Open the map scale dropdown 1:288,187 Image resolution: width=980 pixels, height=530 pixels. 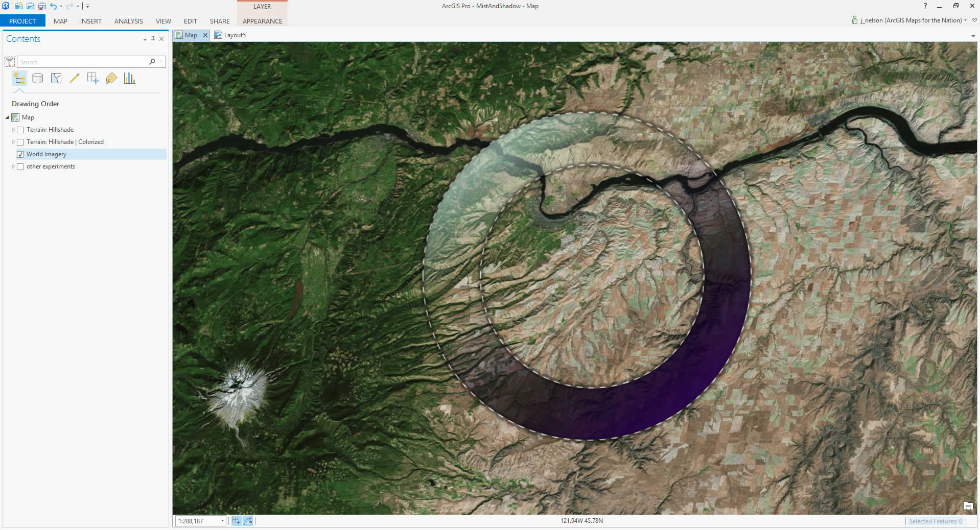pyautogui.click(x=222, y=521)
